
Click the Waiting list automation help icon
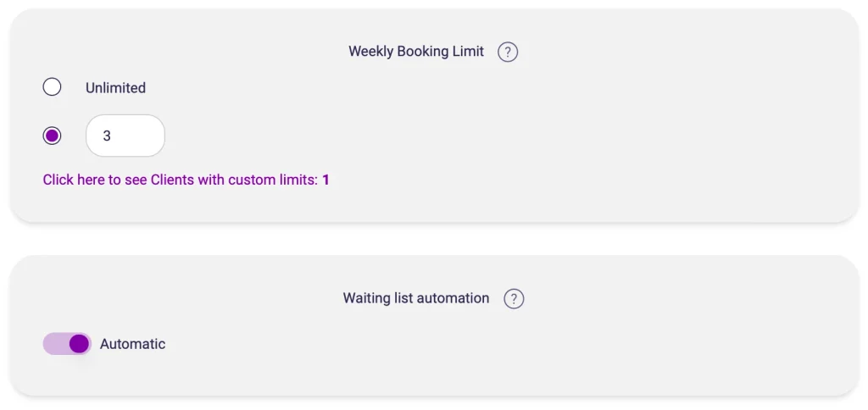tap(514, 299)
